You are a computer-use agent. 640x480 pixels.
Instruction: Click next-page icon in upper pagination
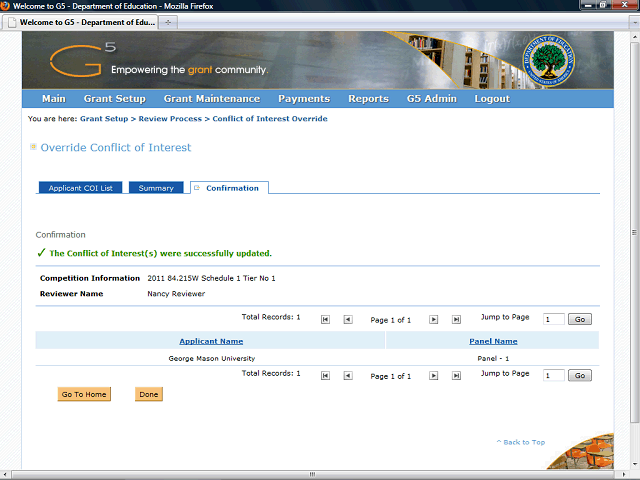pos(433,320)
